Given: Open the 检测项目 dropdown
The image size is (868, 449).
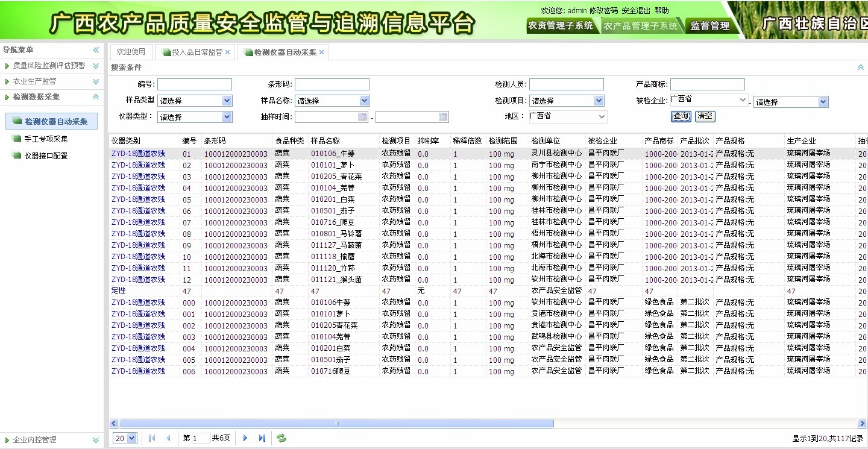Looking at the screenshot, I should click(x=599, y=101).
